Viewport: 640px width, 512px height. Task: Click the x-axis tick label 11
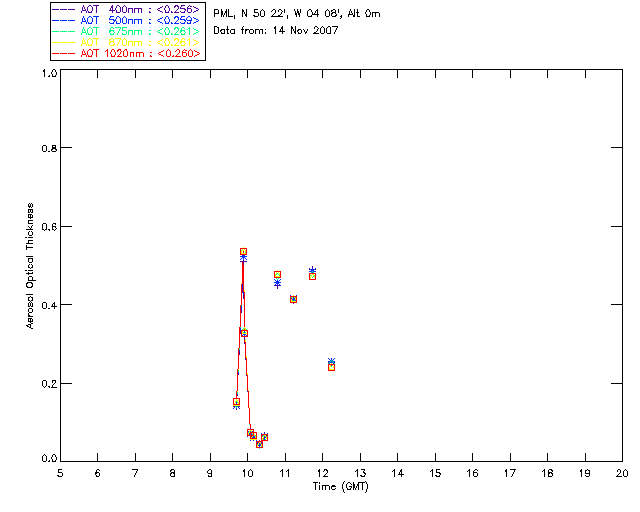coord(284,473)
